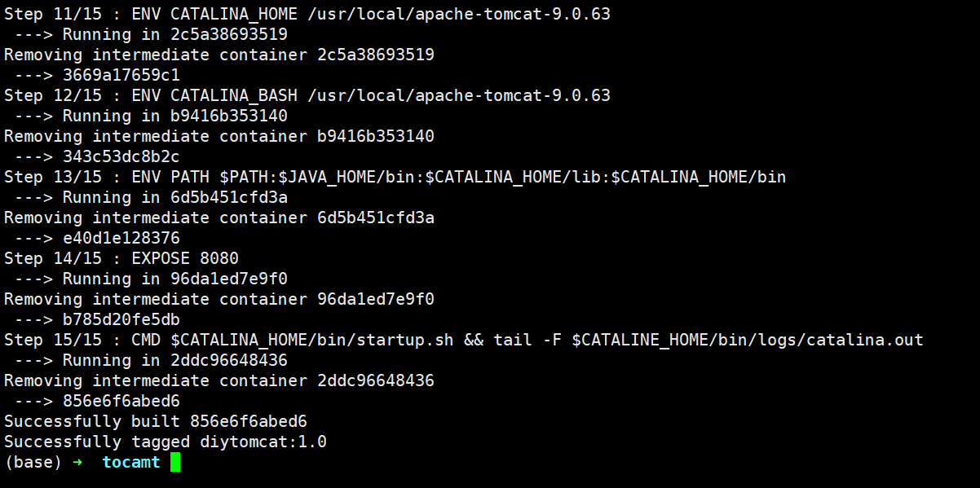Click the image ID 'e40d1e128376'

coord(121,238)
